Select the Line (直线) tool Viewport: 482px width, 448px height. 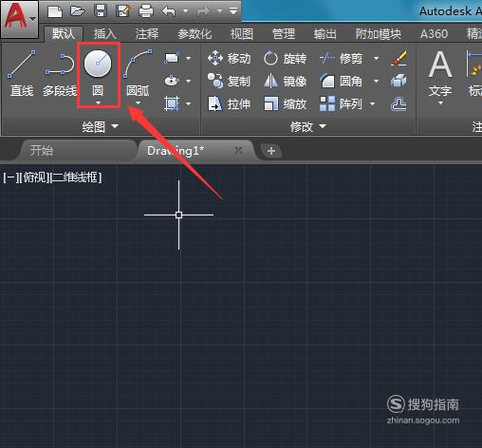(x=22, y=73)
